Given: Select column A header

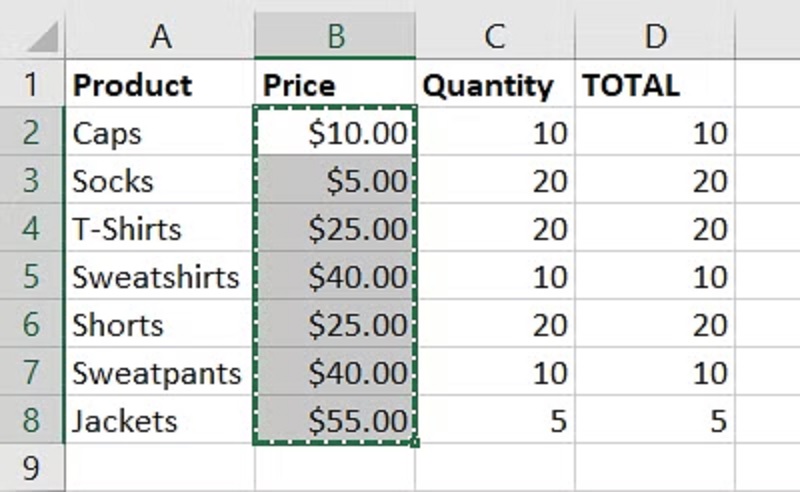Looking at the screenshot, I should [x=160, y=36].
